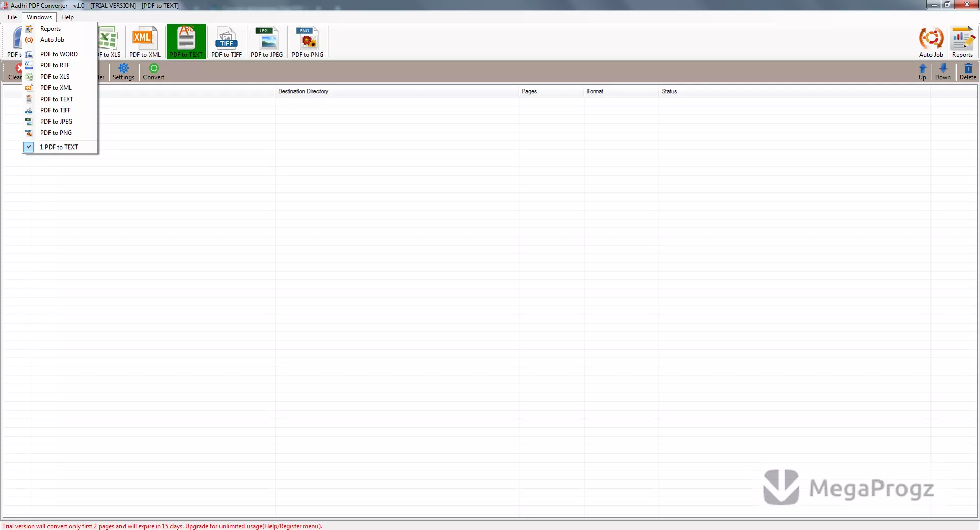Activate the checked 1 PDF to TEXT window
Screen dimensions: 980x530
point(60,147)
